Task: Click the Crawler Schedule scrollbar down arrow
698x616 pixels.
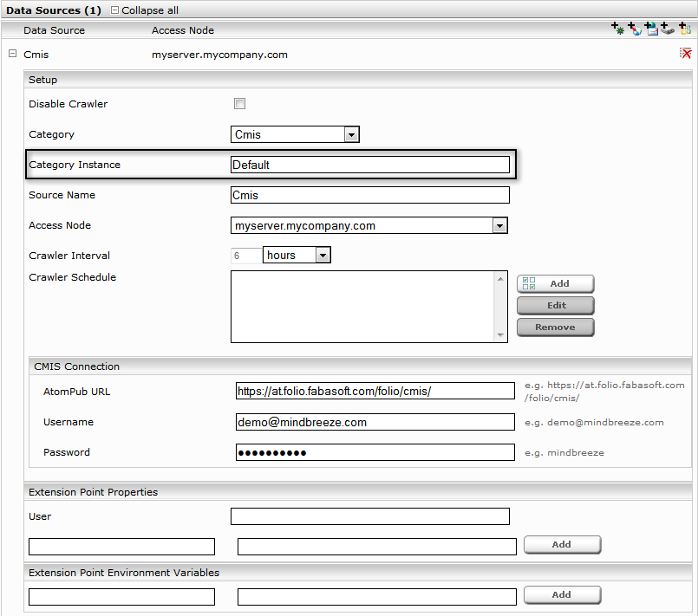Action: point(500,335)
